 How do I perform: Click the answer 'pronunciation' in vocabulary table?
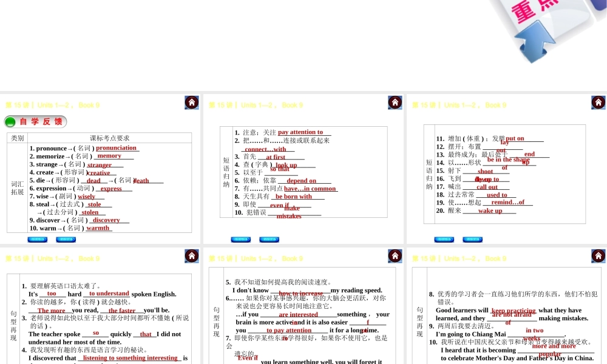[x=117, y=148]
